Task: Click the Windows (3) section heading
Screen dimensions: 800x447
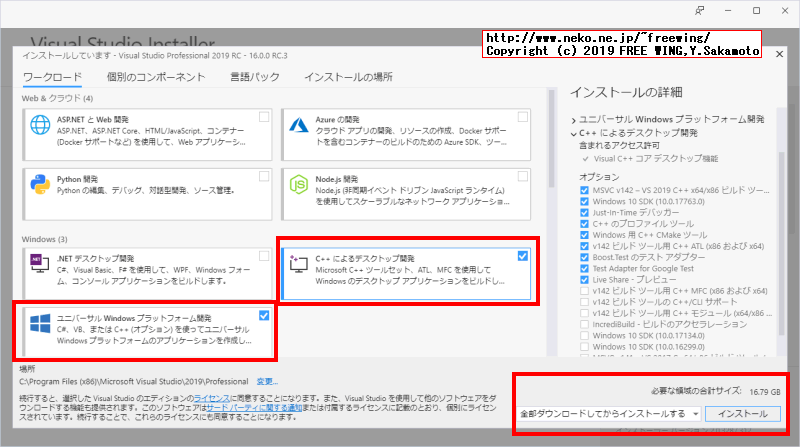Action: 44,239
